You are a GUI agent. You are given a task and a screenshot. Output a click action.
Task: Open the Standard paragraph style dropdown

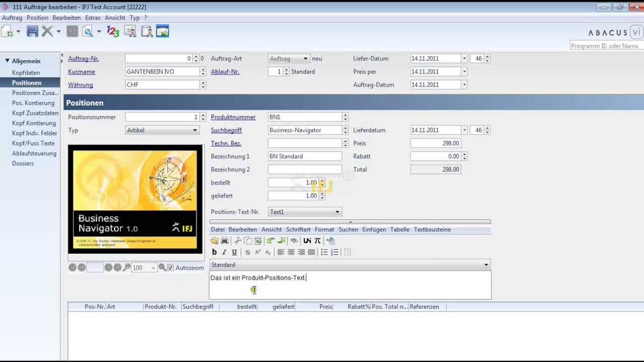click(486, 265)
